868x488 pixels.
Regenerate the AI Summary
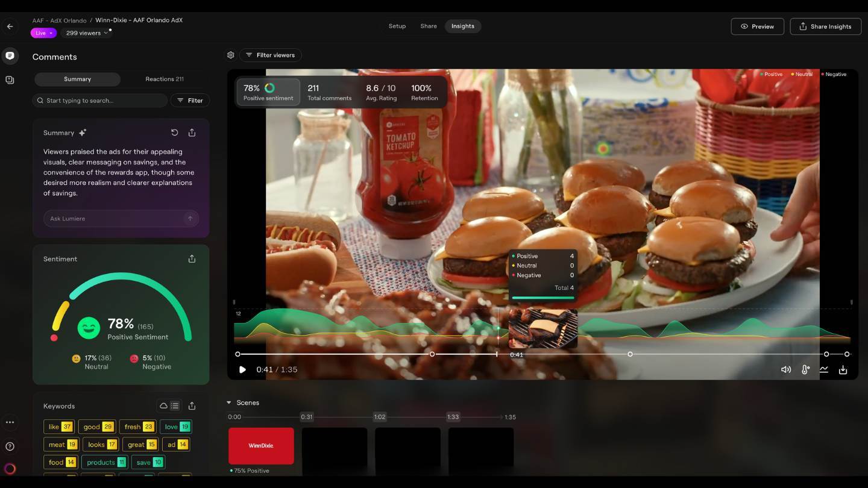click(x=174, y=133)
